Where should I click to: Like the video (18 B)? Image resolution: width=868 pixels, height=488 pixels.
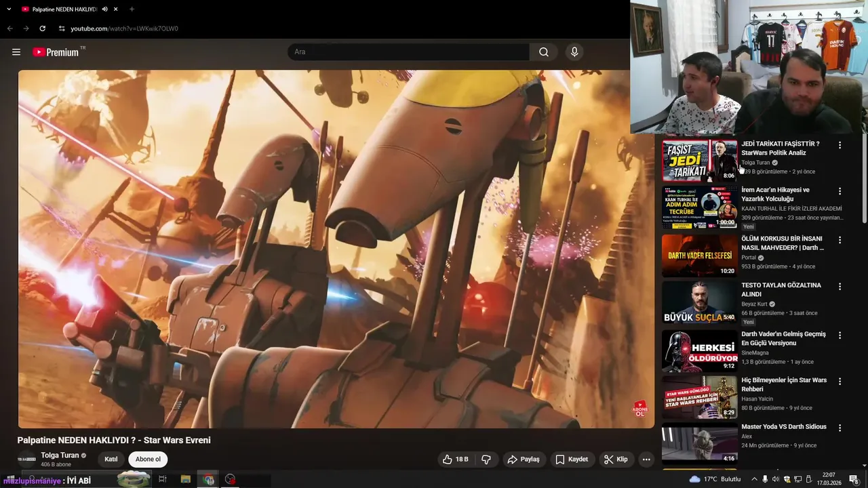(456, 459)
